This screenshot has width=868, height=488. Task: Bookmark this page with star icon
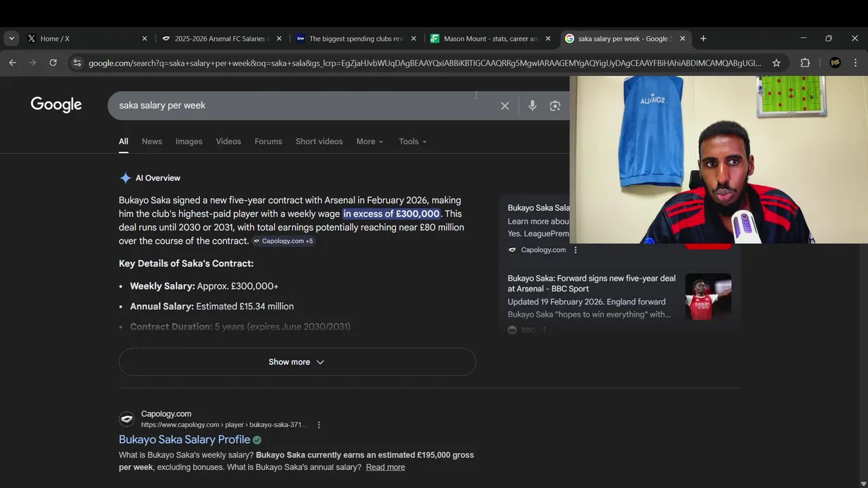tap(776, 63)
